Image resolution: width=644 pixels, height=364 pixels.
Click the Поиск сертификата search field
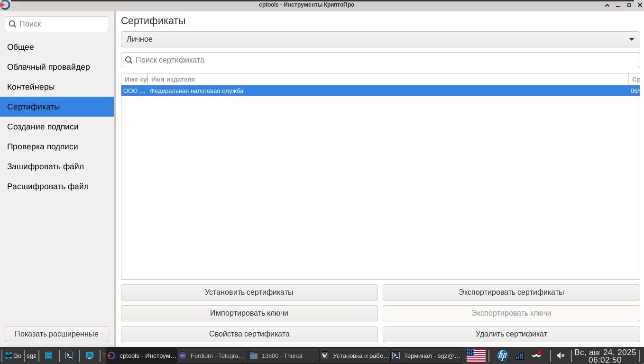380,60
